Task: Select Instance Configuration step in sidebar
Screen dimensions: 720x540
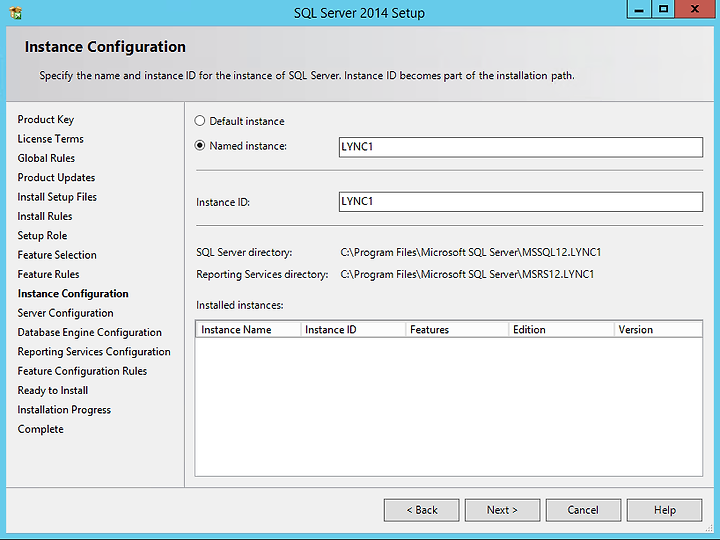Action: click(x=73, y=293)
